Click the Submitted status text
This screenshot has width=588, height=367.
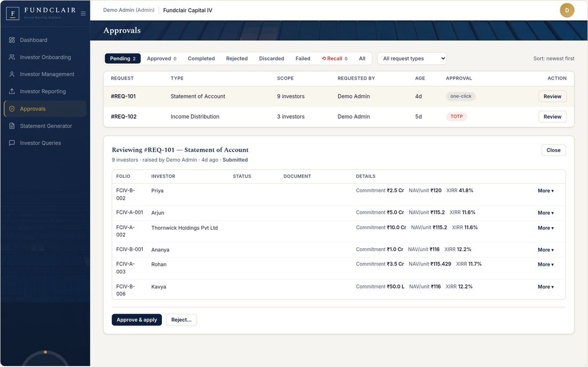pyautogui.click(x=235, y=160)
